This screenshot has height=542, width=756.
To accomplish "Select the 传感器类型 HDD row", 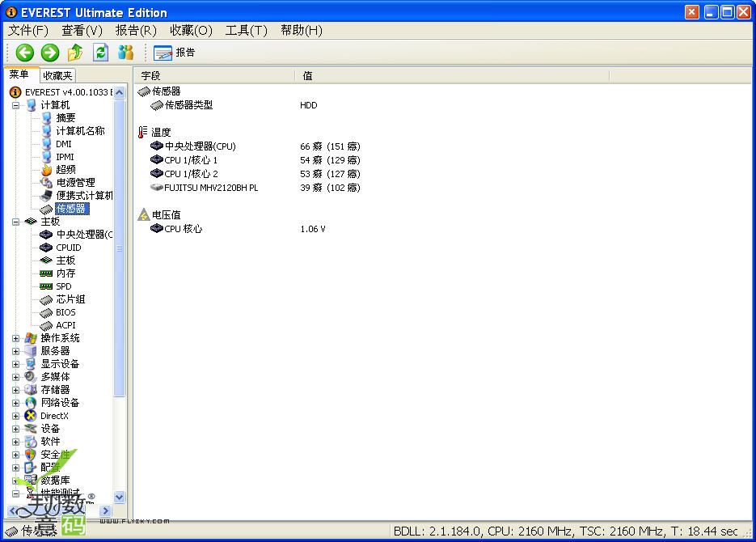I will (x=234, y=105).
